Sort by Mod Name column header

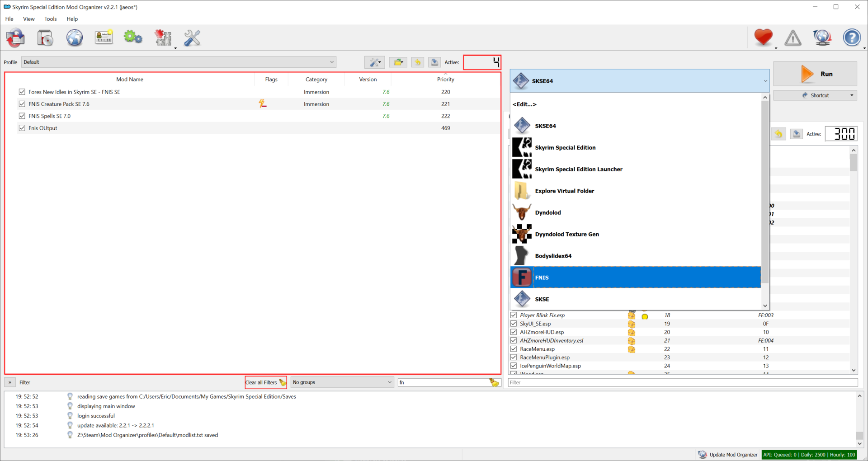click(130, 80)
